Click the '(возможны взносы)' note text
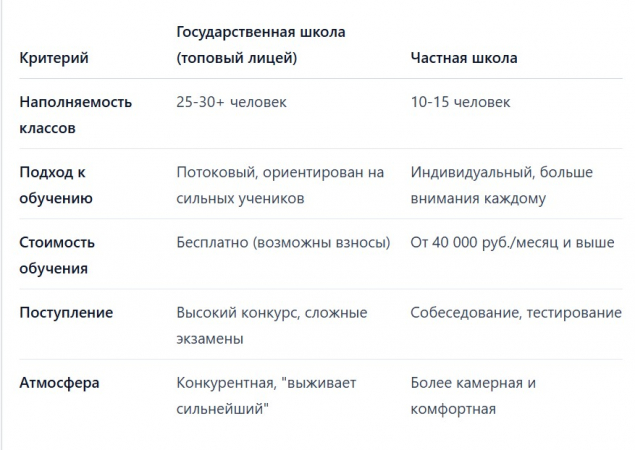This screenshot has height=450, width=635. [321, 242]
